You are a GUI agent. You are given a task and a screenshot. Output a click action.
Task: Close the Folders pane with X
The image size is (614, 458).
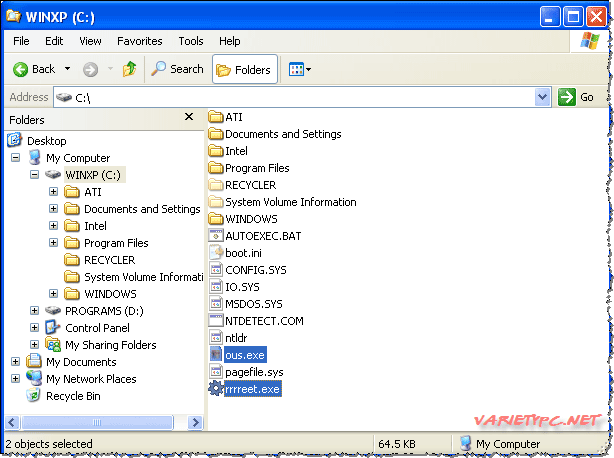click(189, 117)
